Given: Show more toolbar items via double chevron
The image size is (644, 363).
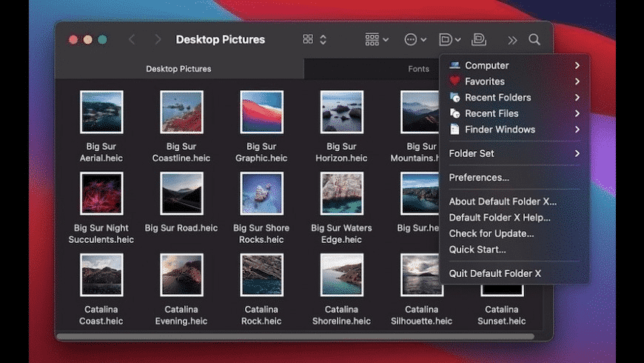Looking at the screenshot, I should 512,40.
